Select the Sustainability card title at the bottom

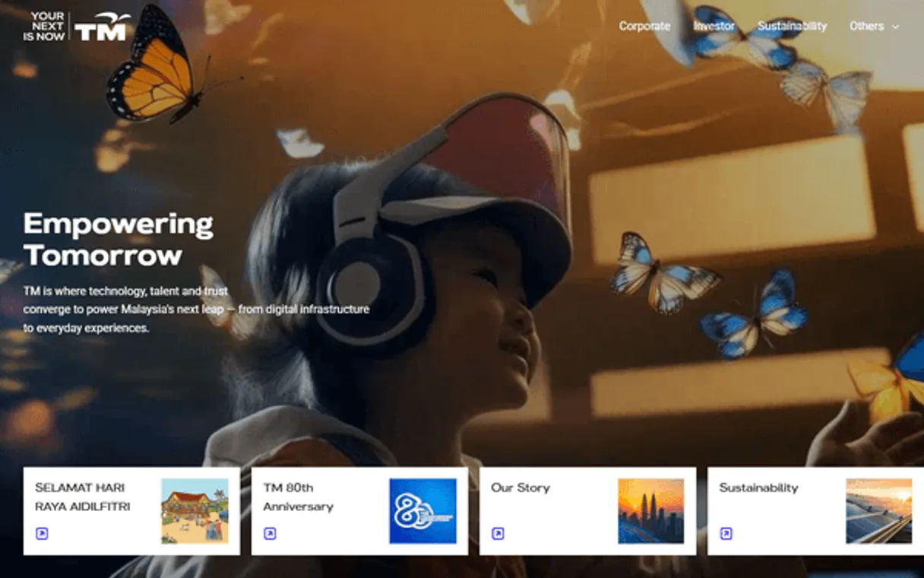pos(758,487)
